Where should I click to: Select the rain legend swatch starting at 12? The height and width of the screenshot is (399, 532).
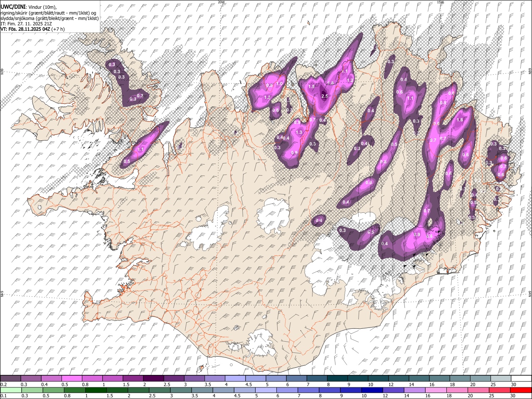[393, 390]
